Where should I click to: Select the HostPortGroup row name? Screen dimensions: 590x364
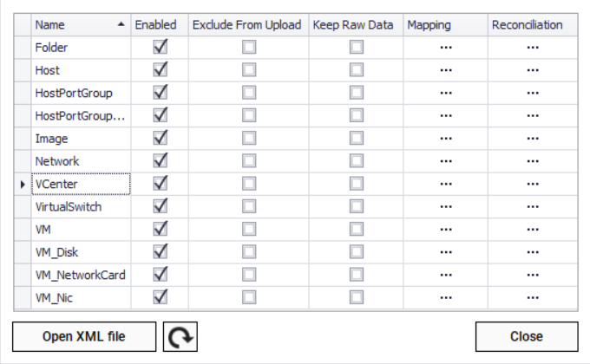[80, 93]
